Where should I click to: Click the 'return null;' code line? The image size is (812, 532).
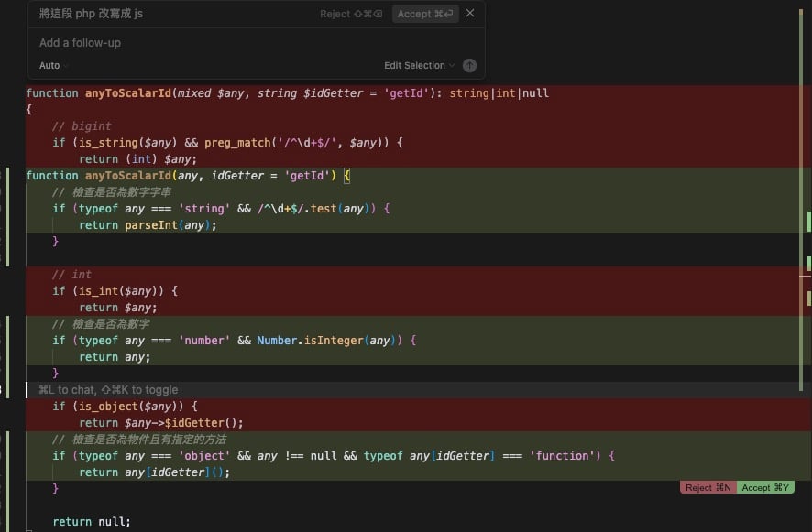pyautogui.click(x=92, y=522)
